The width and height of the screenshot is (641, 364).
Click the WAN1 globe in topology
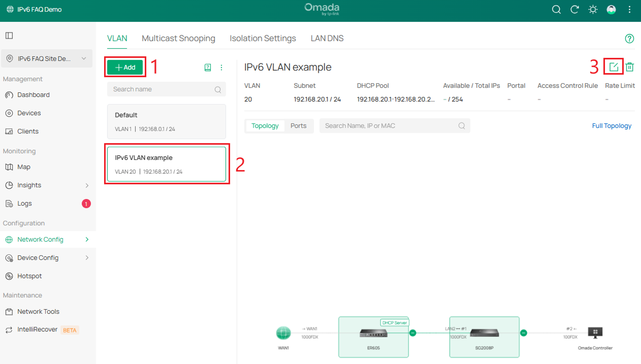pyautogui.click(x=283, y=333)
